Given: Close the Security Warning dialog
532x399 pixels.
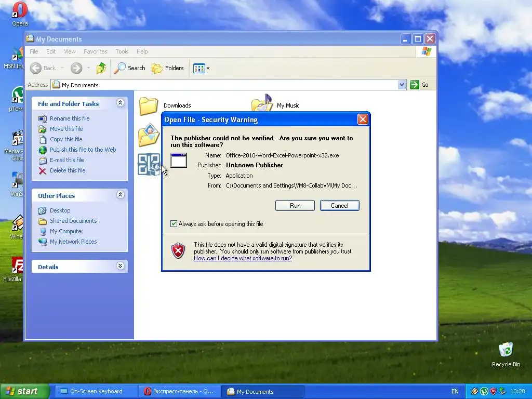Looking at the screenshot, I should pos(363,119).
